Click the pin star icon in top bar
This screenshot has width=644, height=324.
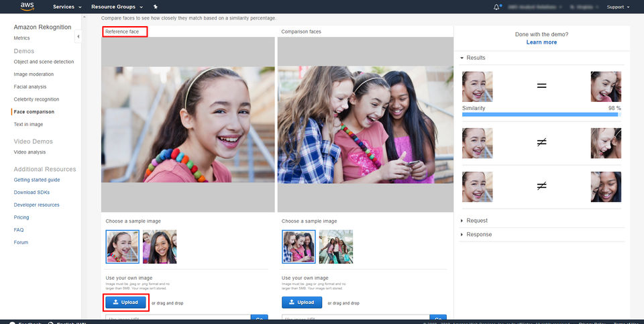tap(155, 7)
